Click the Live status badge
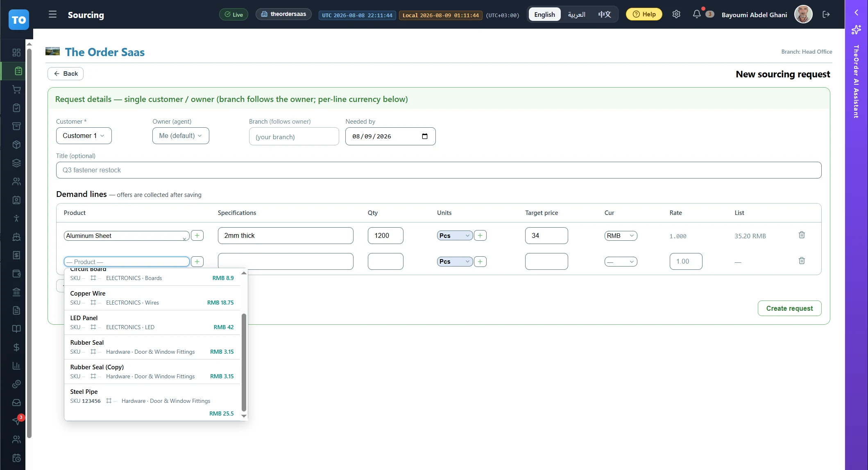Image resolution: width=868 pixels, height=470 pixels. click(x=233, y=14)
